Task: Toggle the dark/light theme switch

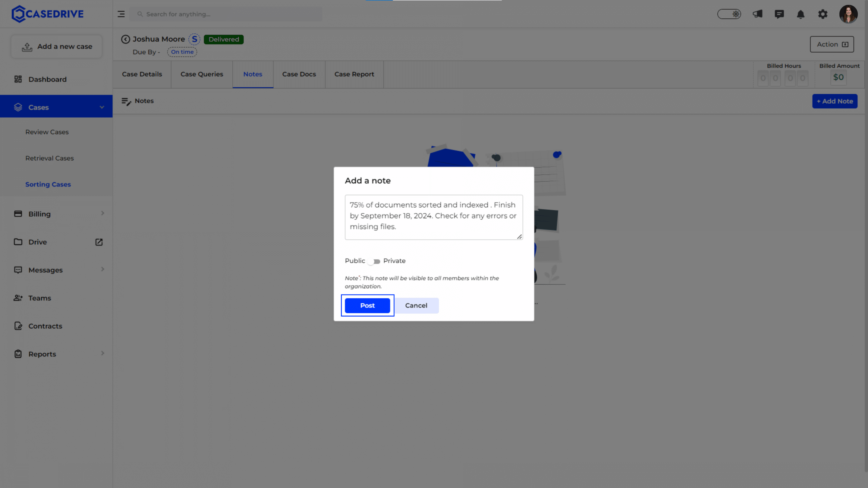Action: [729, 14]
